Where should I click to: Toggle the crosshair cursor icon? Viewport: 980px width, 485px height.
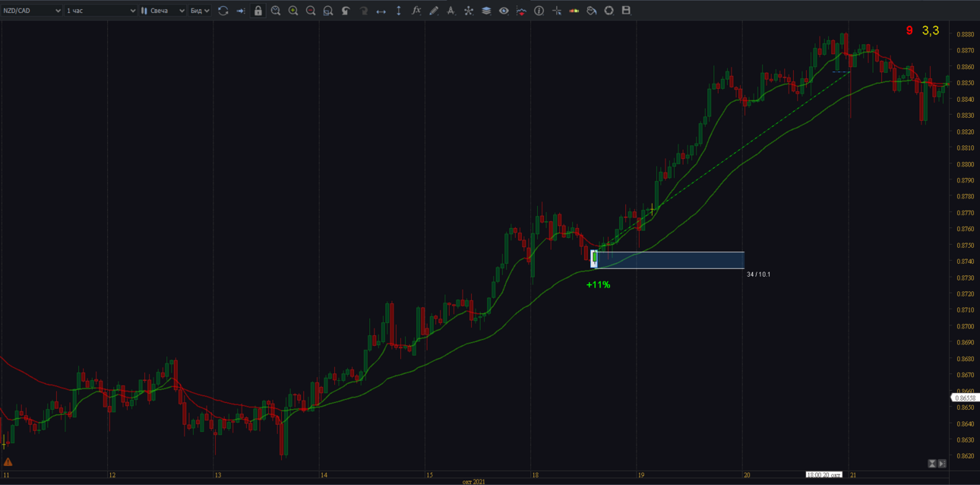coord(556,11)
